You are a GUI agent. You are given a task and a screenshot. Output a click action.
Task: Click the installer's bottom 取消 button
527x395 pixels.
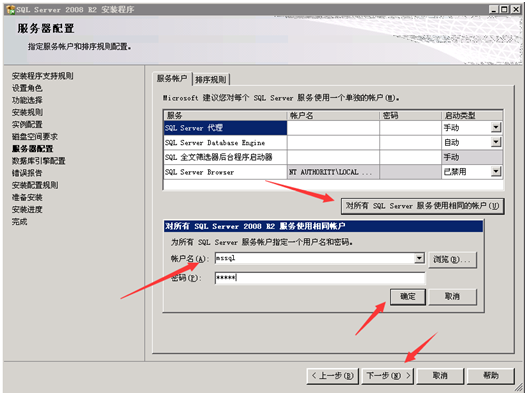point(440,376)
